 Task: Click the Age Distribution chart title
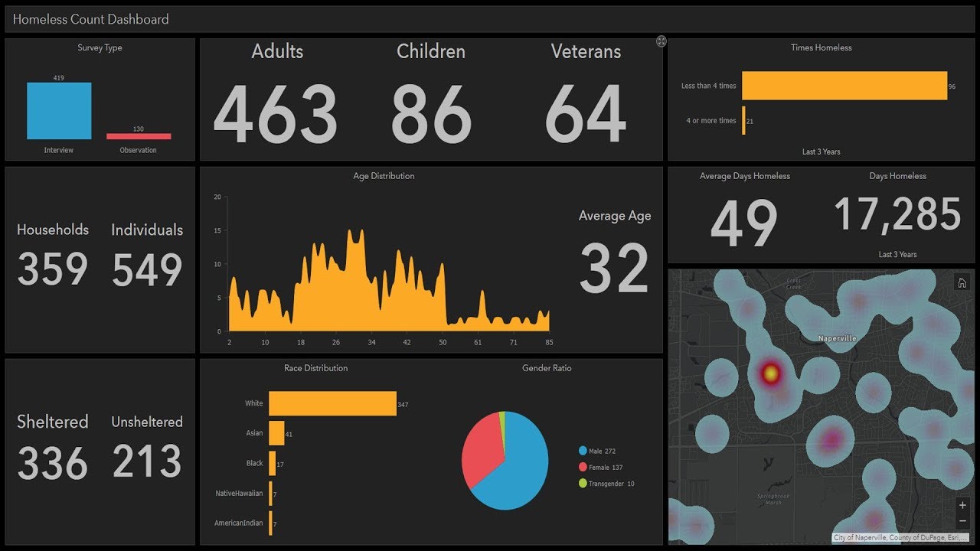(384, 176)
